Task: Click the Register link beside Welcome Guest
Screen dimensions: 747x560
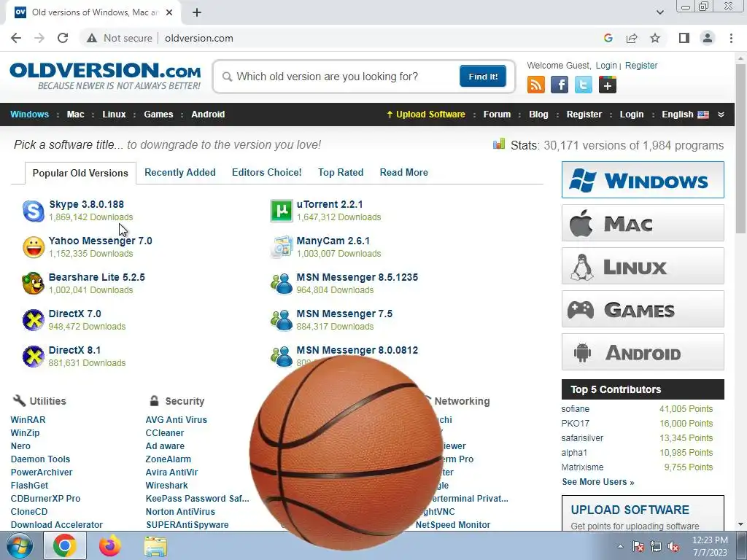Action: point(640,65)
